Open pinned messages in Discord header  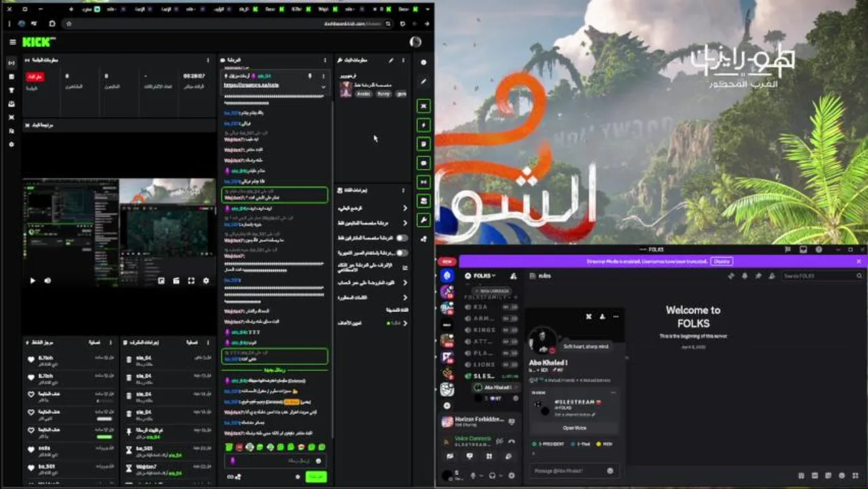[758, 276]
